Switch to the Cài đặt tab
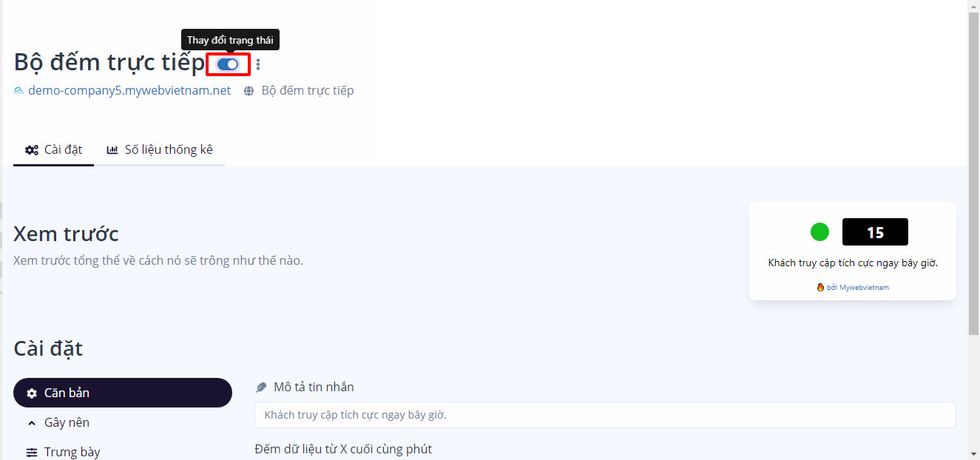Viewport: 980px width, 460px height. pos(53,149)
